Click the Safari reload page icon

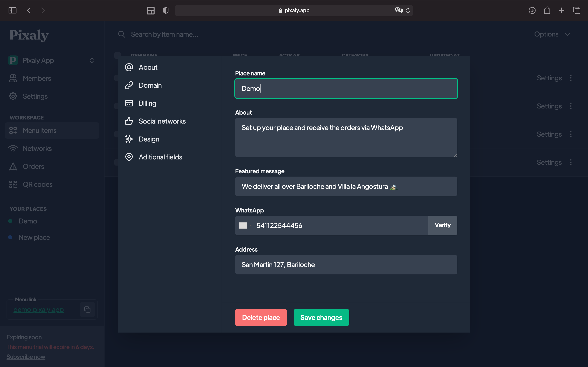(408, 10)
